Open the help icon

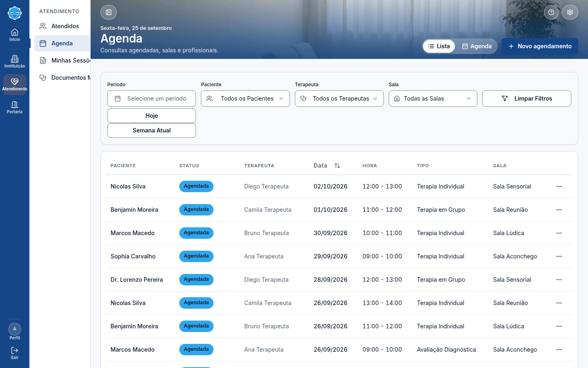(x=551, y=12)
